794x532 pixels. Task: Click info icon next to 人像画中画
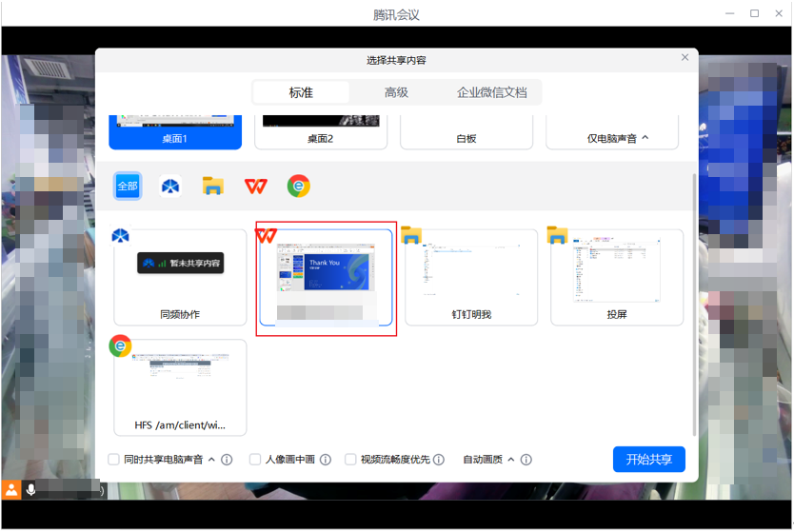[326, 460]
